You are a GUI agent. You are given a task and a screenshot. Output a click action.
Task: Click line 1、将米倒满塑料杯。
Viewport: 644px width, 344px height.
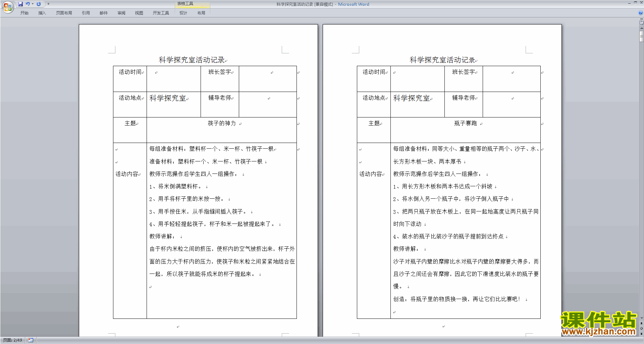(x=176, y=187)
